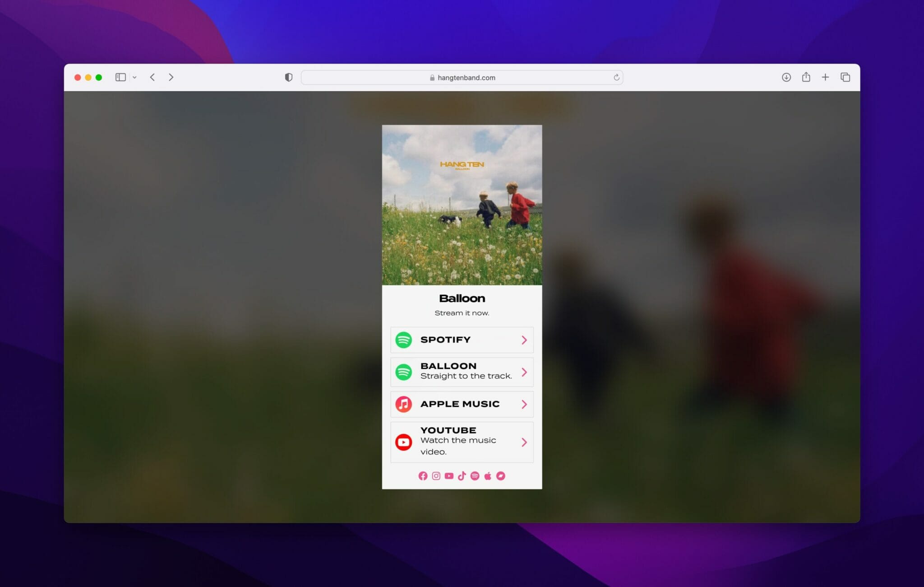Click the red YouTube logo icon

tap(404, 442)
